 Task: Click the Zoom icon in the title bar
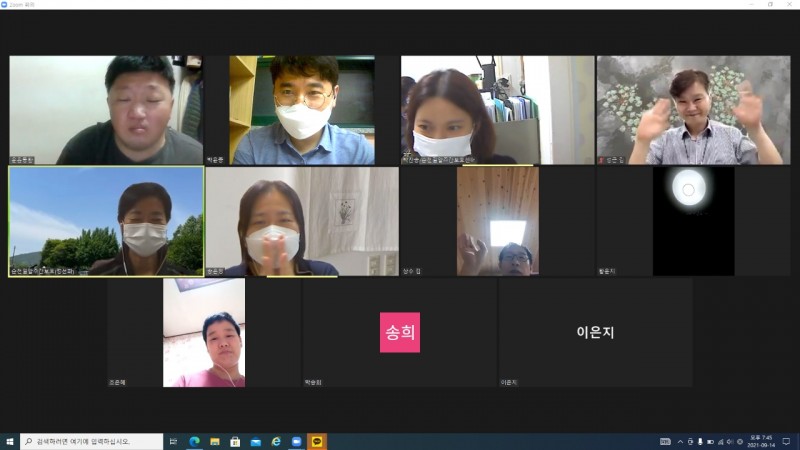[x=4, y=4]
